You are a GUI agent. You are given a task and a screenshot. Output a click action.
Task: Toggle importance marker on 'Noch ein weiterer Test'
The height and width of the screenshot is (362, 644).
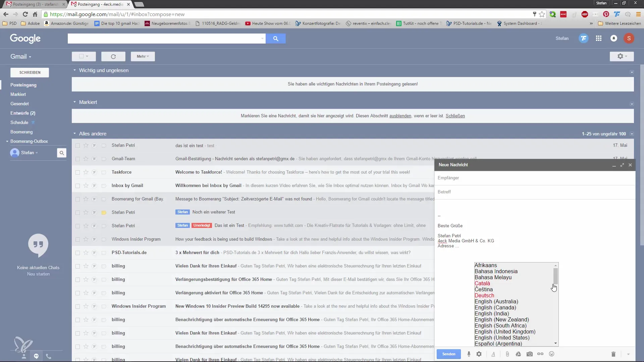point(104,213)
